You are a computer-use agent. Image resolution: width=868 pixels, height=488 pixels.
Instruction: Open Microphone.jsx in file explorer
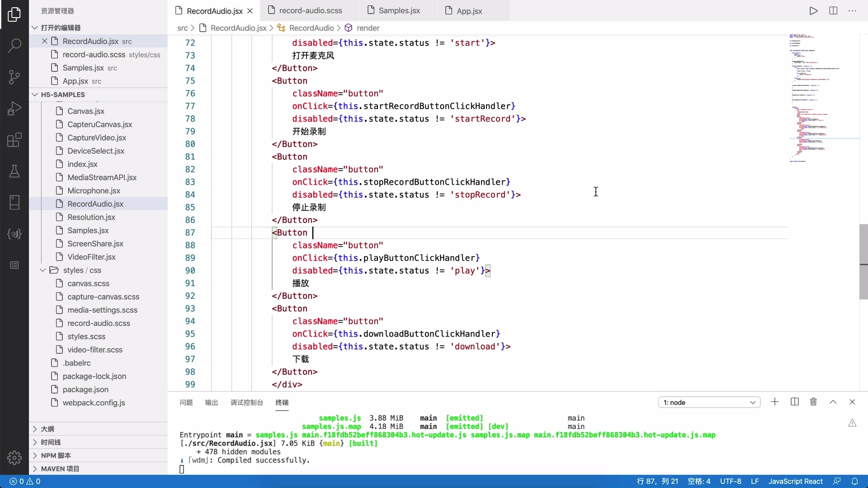[94, 191]
